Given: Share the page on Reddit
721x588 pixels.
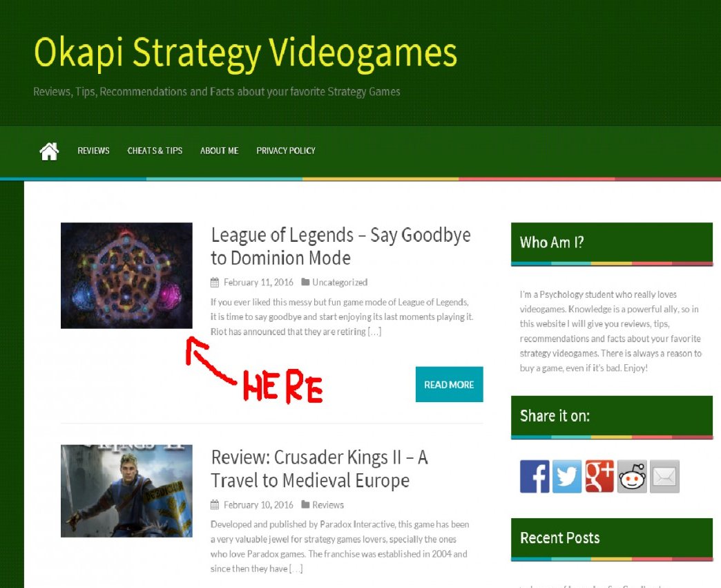Looking at the screenshot, I should [632, 476].
